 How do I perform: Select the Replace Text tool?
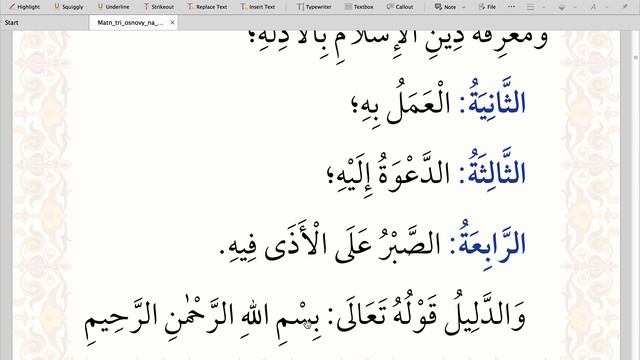(x=207, y=7)
